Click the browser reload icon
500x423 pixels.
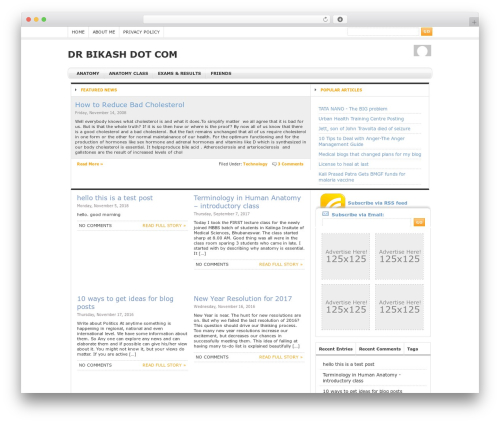325,19
